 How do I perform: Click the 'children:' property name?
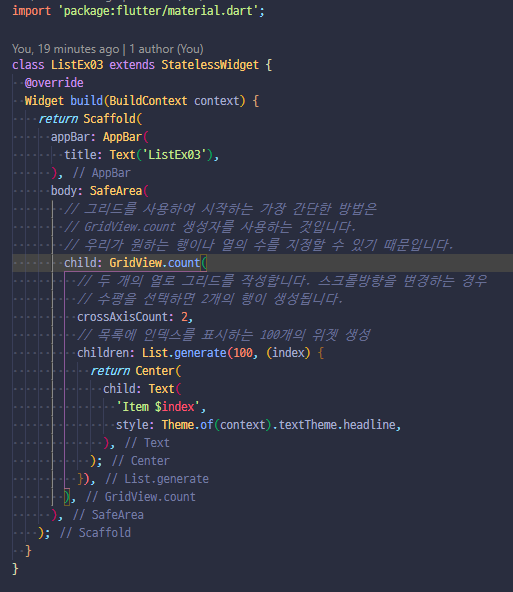106,353
